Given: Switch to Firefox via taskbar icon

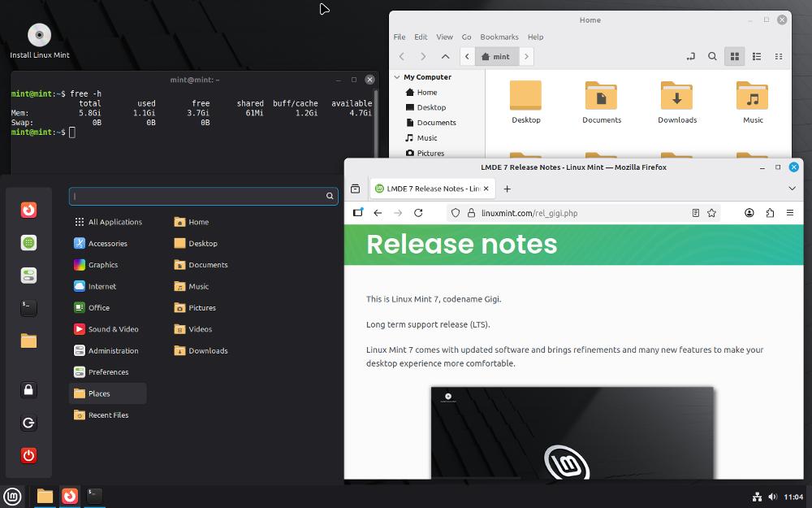Looking at the screenshot, I should pyautogui.click(x=69, y=497).
